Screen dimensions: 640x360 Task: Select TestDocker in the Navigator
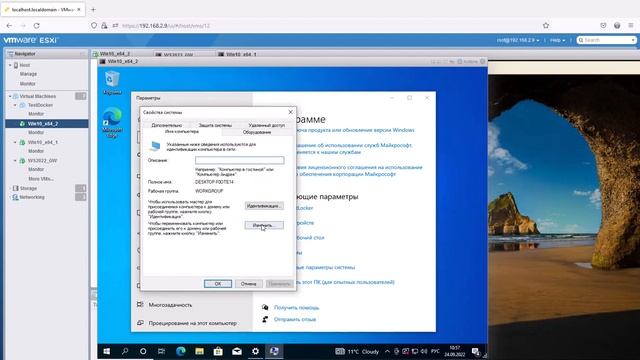[x=40, y=105]
